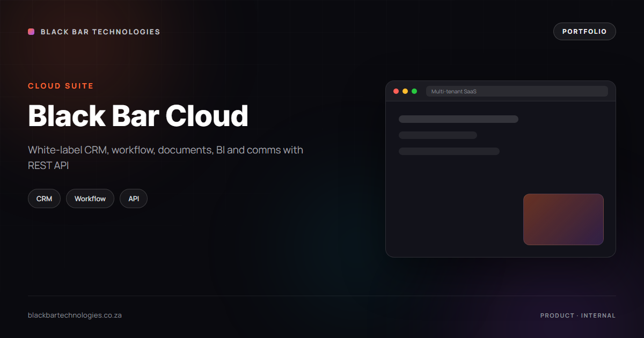Click the yellow minimize dot in mock window
Viewport: 644px width, 338px height.
405,91
